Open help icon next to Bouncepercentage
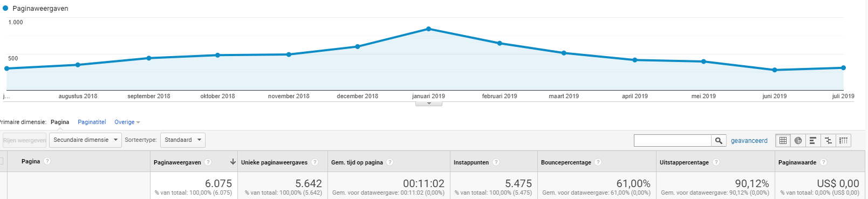 pyautogui.click(x=598, y=162)
